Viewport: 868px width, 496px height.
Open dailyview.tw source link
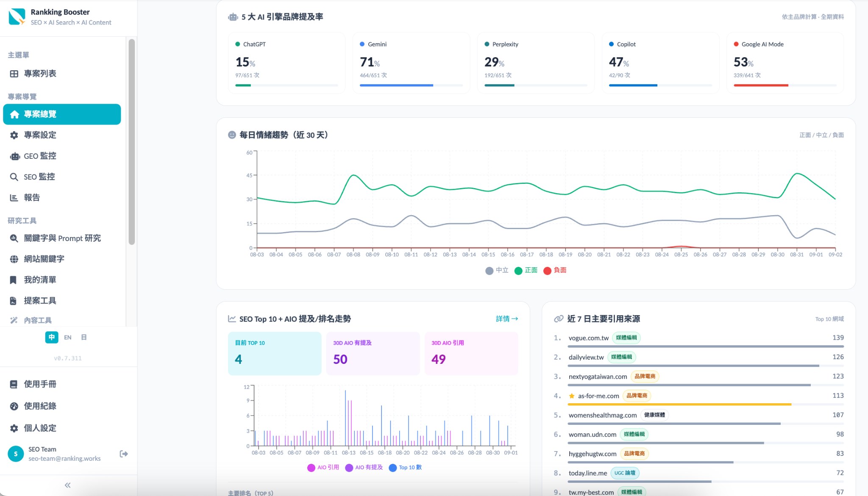click(x=586, y=357)
